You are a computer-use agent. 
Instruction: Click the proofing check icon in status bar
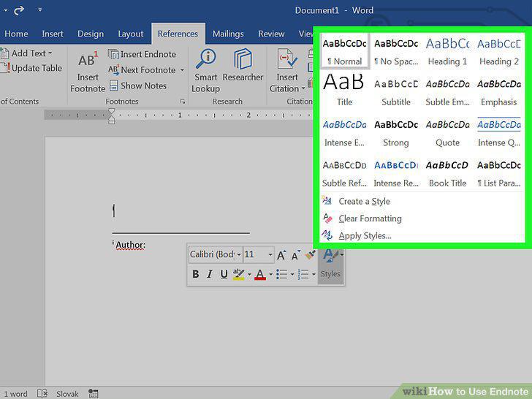click(x=42, y=394)
